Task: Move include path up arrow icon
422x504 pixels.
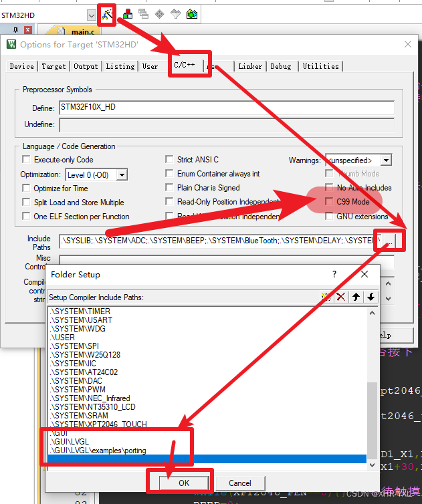Action: (356, 297)
